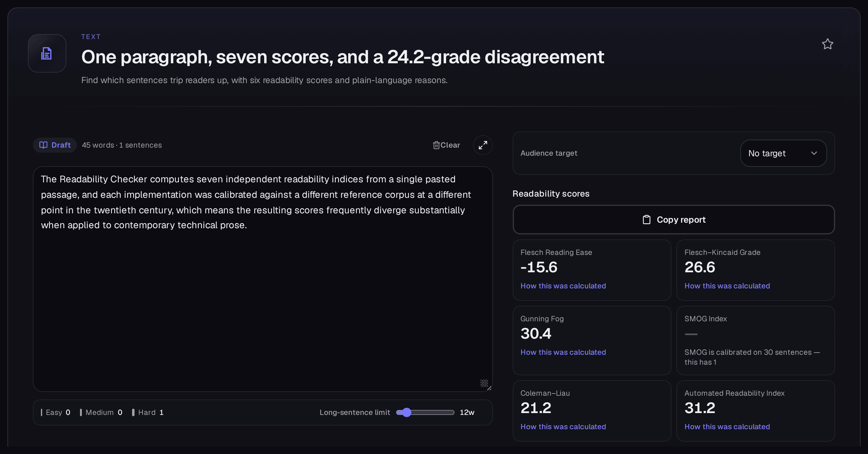Click the Flesch Reading Ease score -15.6

click(539, 268)
